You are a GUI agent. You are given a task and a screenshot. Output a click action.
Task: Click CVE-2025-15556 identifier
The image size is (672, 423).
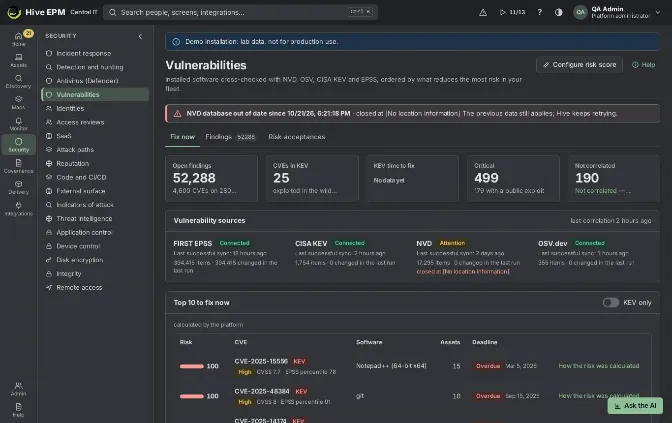(x=261, y=361)
